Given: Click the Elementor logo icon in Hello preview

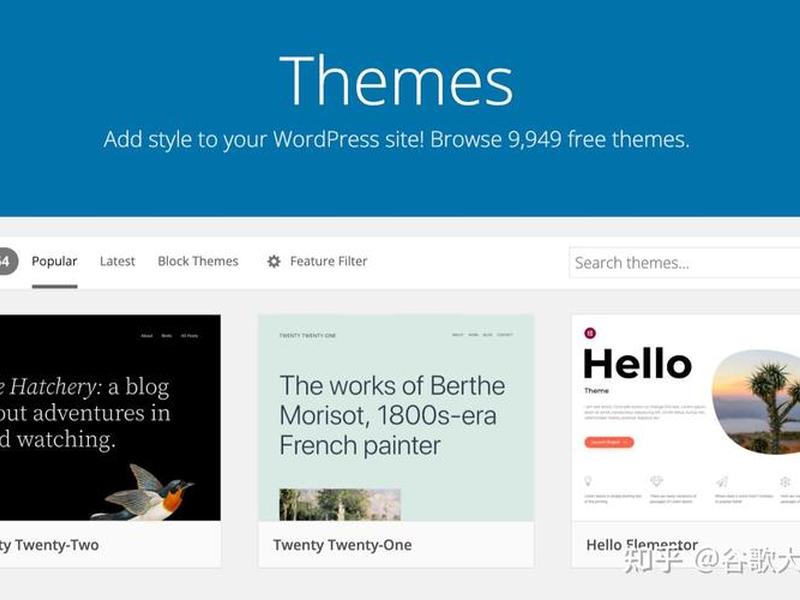Looking at the screenshot, I should [590, 333].
